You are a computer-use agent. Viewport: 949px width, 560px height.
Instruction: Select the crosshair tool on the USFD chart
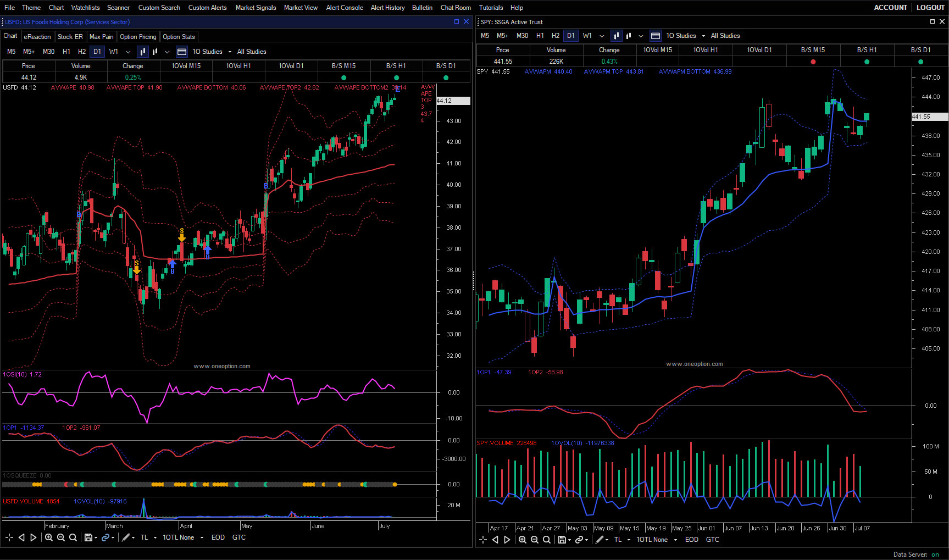[x=9, y=537]
